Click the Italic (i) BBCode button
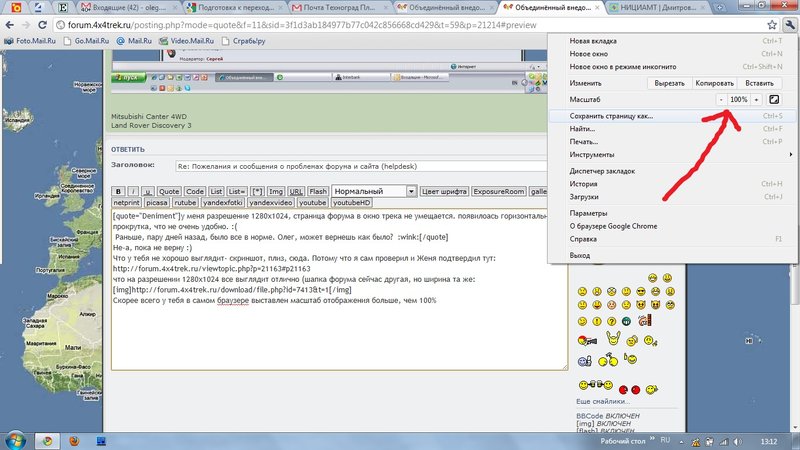 tap(133, 191)
